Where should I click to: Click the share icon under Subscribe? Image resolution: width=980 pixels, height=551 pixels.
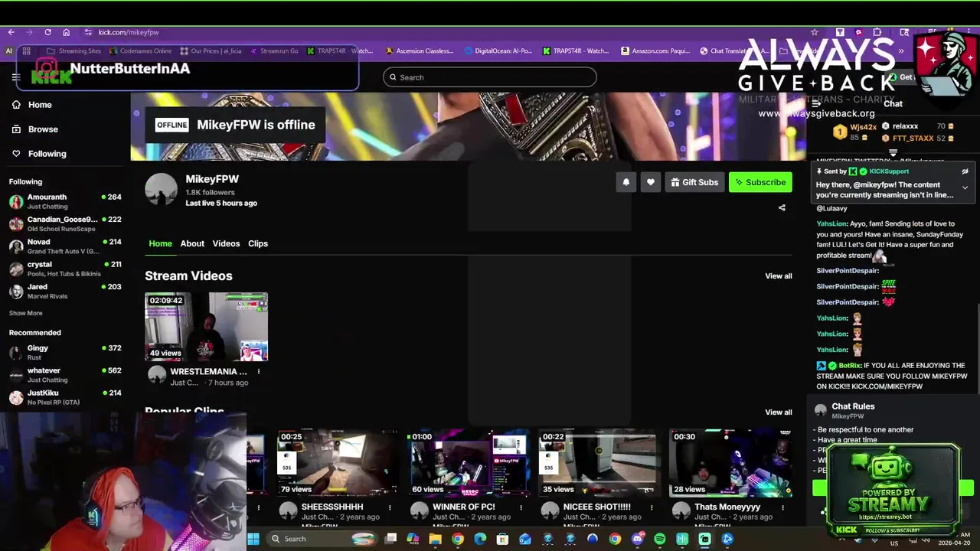click(x=782, y=207)
